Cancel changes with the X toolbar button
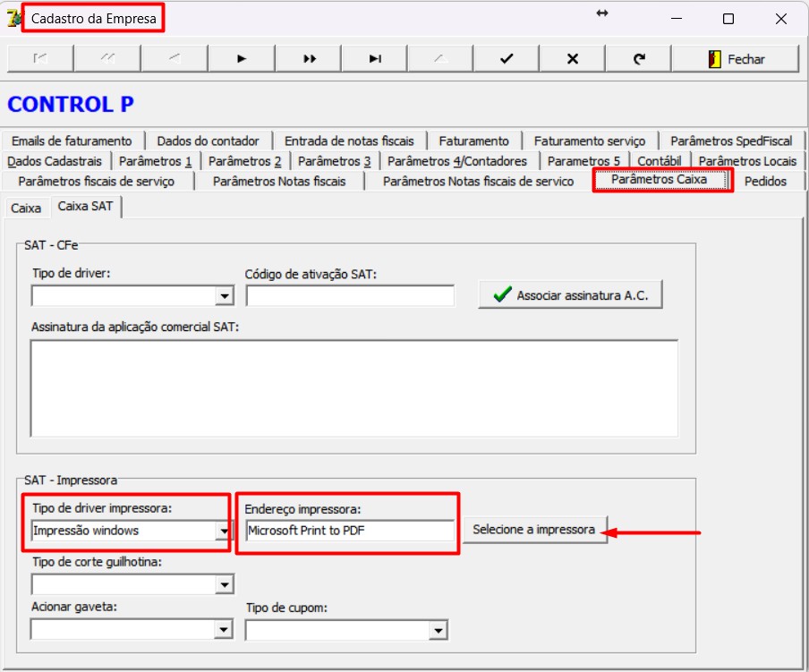 [572, 59]
